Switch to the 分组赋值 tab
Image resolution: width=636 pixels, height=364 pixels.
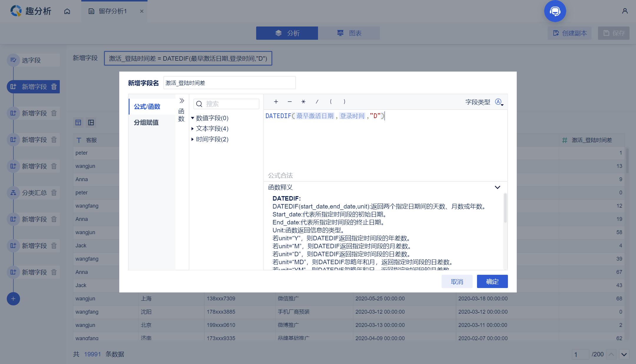click(146, 123)
